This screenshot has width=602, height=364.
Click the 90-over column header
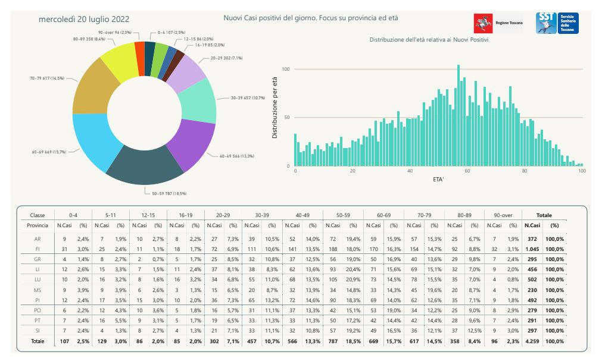coord(503,215)
